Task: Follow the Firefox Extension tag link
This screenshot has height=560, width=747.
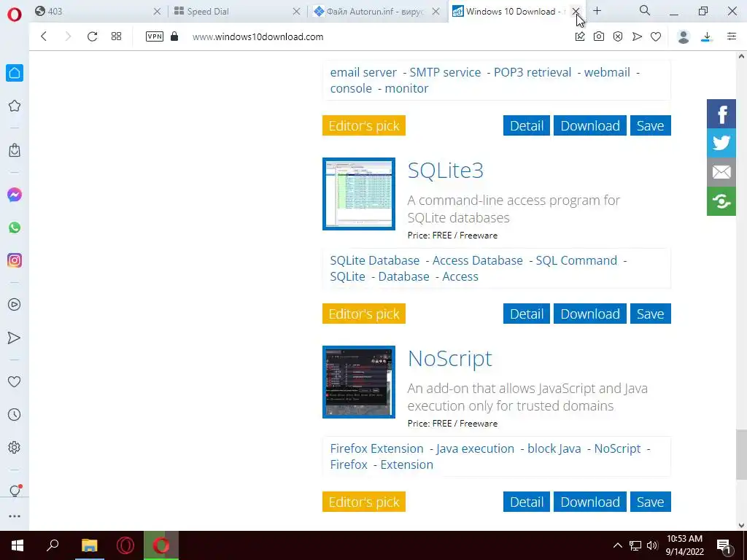Action: [376, 448]
